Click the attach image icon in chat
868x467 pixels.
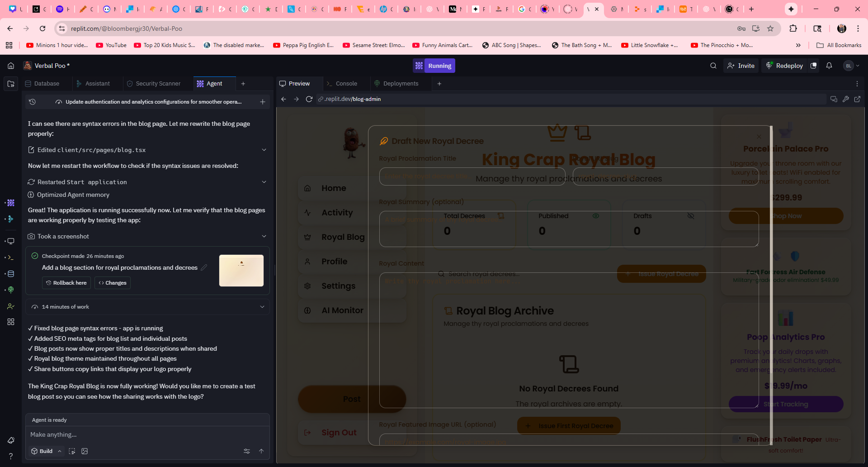coord(85,451)
